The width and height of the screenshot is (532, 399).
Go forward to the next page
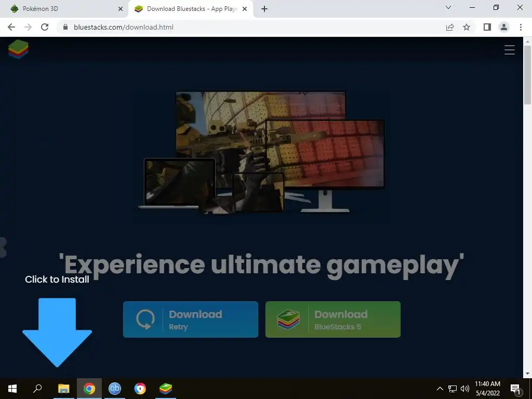click(28, 27)
